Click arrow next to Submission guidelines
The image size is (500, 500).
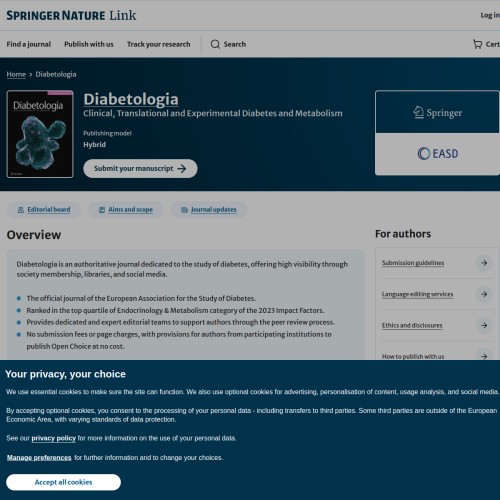pyautogui.click(x=484, y=263)
